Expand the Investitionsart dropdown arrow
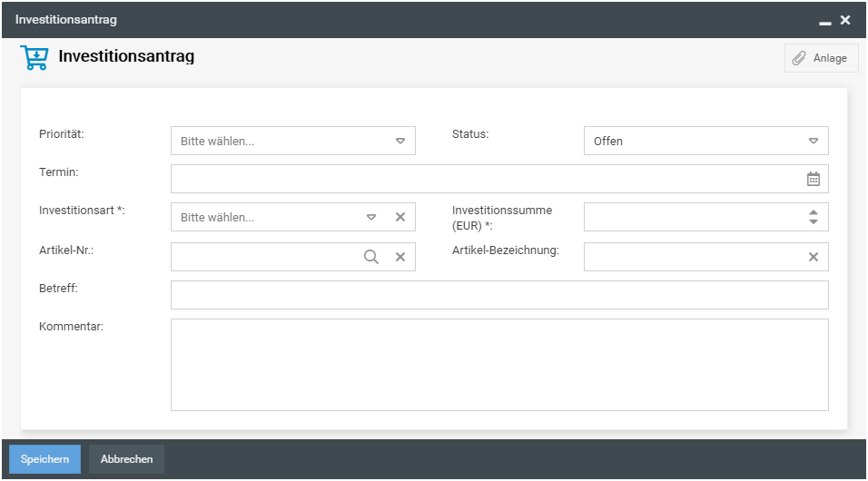The image size is (868, 481). [x=370, y=217]
